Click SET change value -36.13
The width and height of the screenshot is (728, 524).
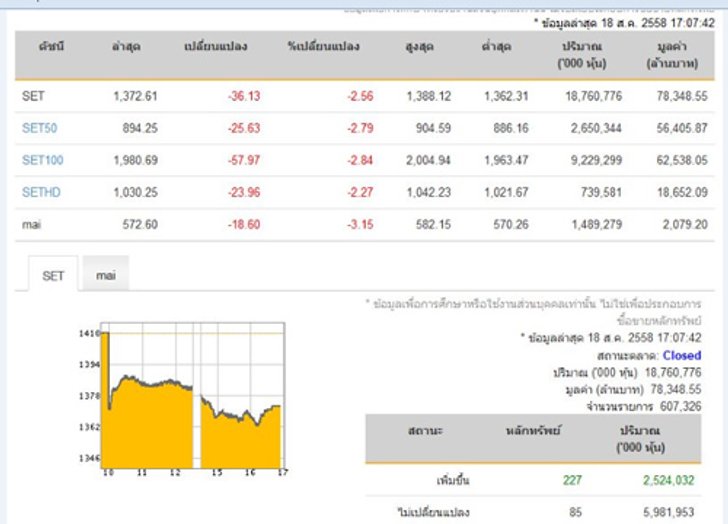click(x=244, y=96)
